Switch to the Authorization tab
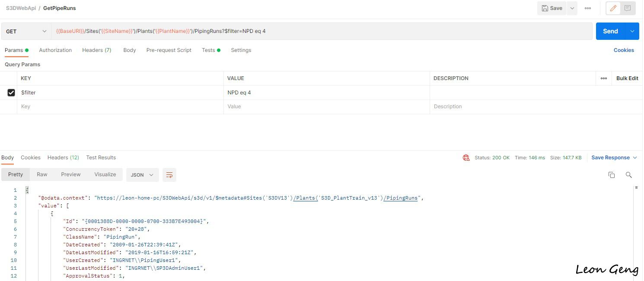This screenshot has height=281, width=644. point(55,50)
